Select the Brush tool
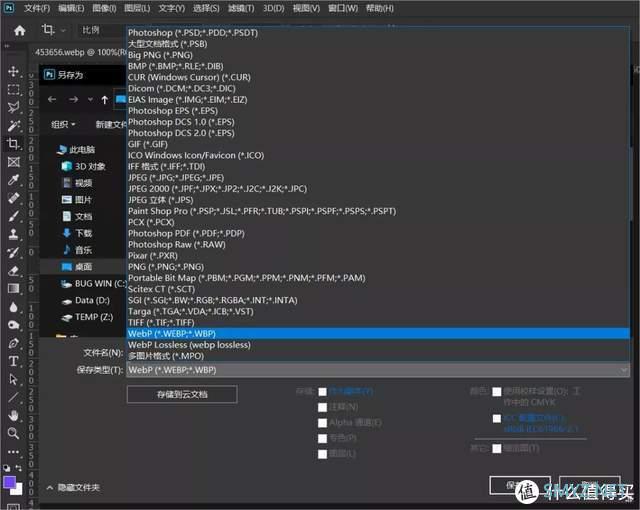Image resolution: width=640 pixels, height=510 pixels. 13,216
